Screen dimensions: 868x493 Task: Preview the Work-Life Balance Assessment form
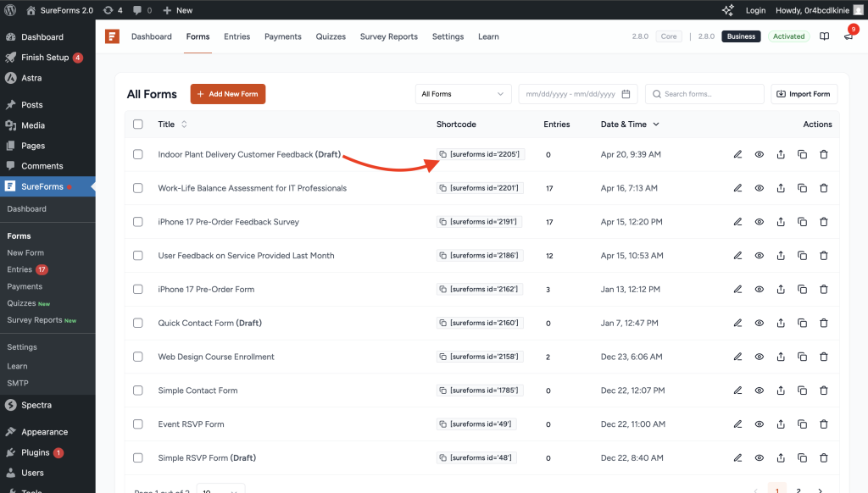click(759, 188)
